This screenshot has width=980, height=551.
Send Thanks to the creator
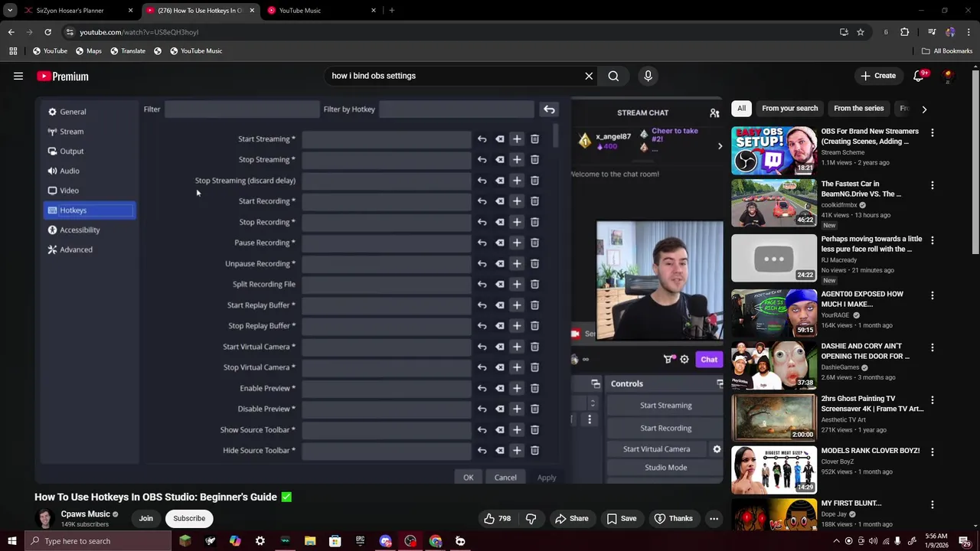coord(673,518)
